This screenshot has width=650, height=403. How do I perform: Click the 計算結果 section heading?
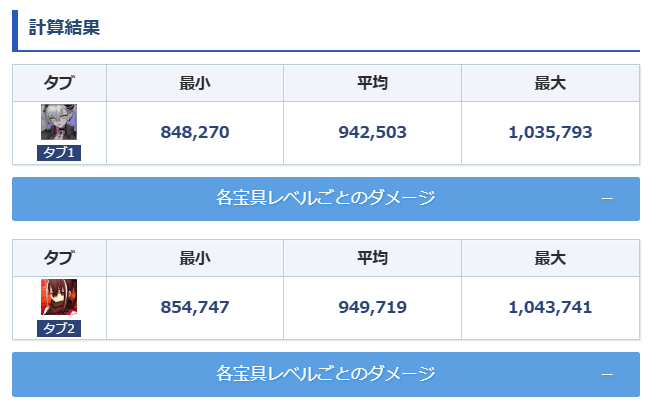pyautogui.click(x=64, y=27)
